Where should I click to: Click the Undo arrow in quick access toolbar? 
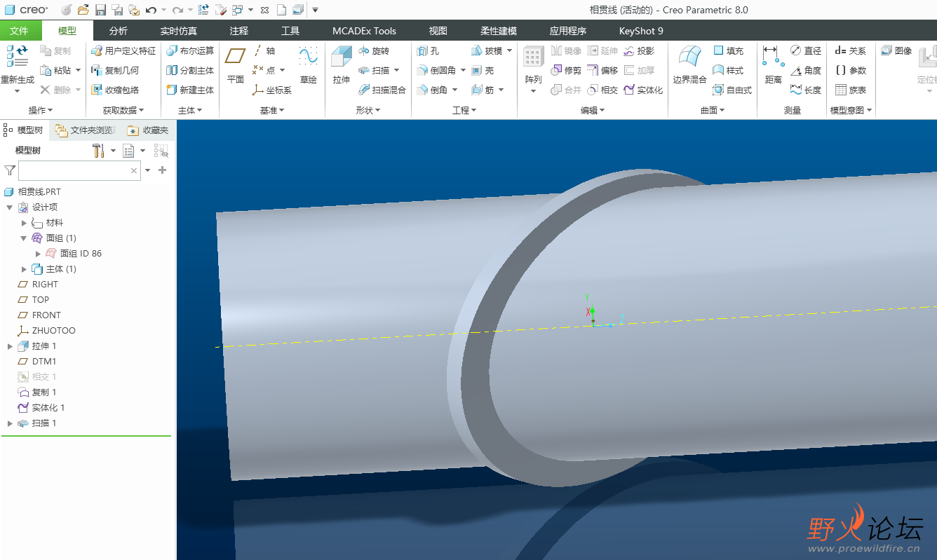151,10
